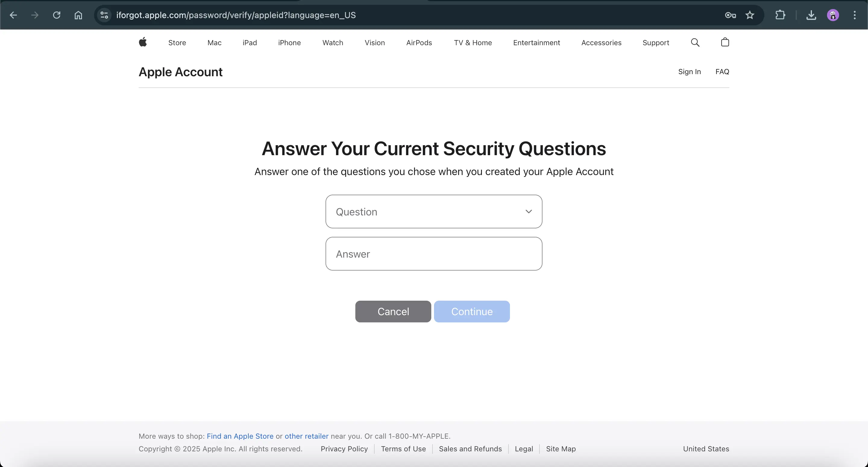Change region via United States link
Screen dimensions: 868x467
coord(706,449)
